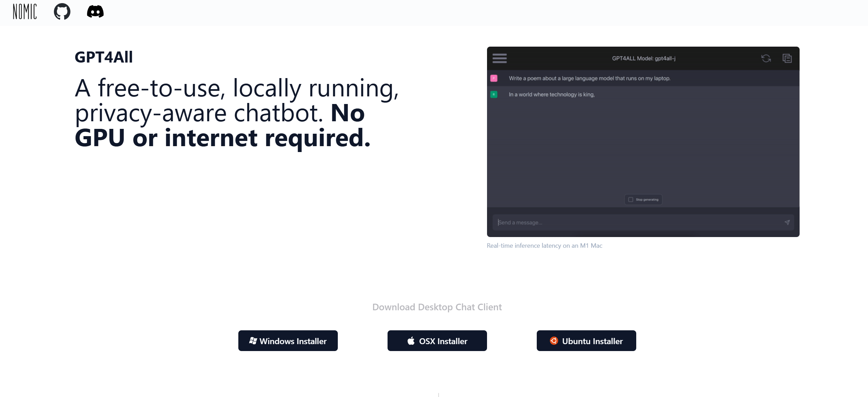Viewport: 868px width, 397px height.
Task: Click the poem prompt message text
Action: (x=590, y=78)
